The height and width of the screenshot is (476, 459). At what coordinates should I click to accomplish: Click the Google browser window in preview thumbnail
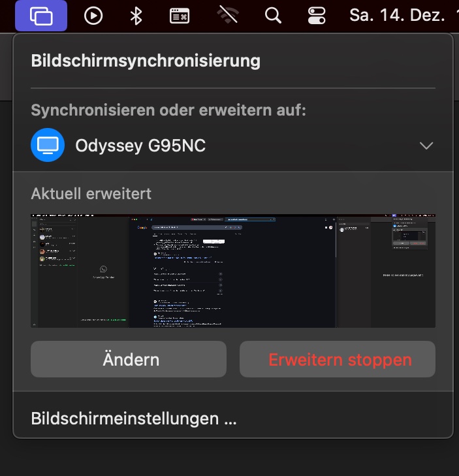pos(233,272)
